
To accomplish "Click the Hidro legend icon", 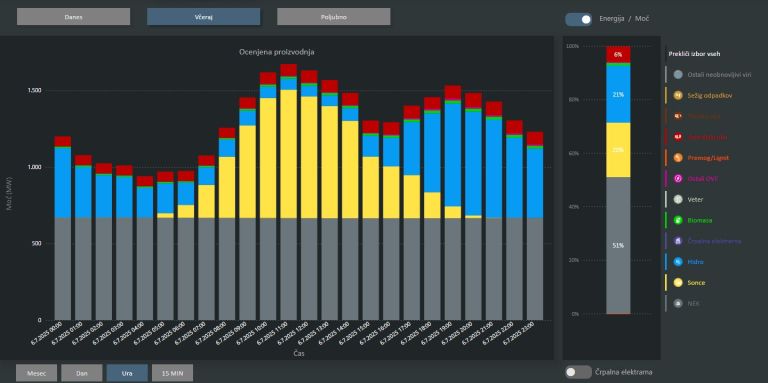I will (678, 262).
